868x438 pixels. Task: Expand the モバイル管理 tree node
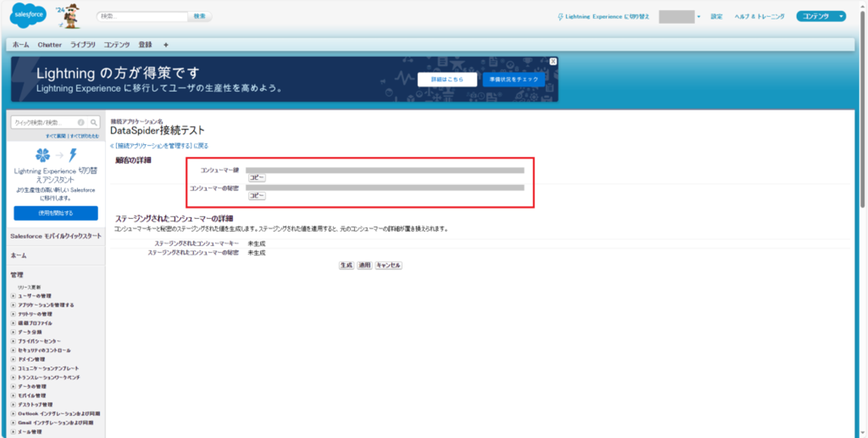13,396
